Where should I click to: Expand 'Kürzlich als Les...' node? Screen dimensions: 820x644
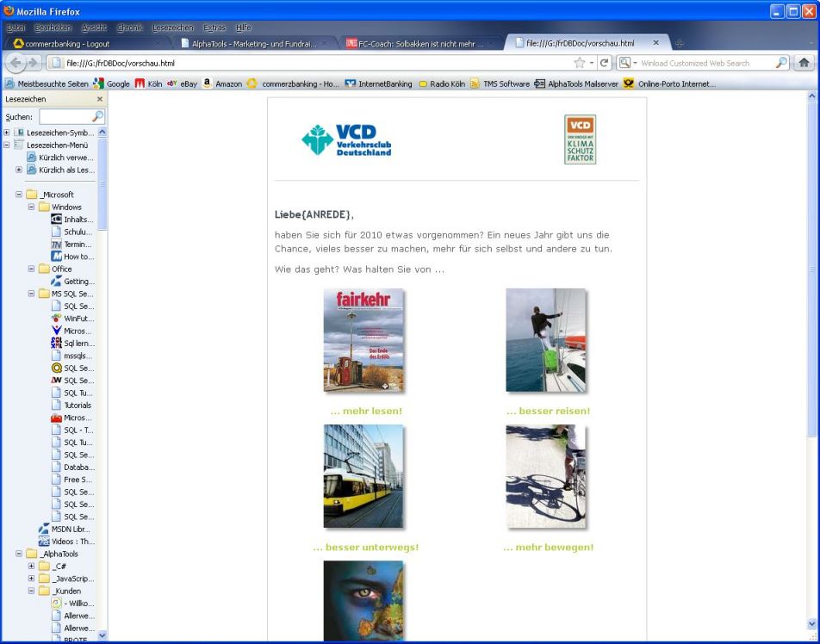[x=19, y=170]
